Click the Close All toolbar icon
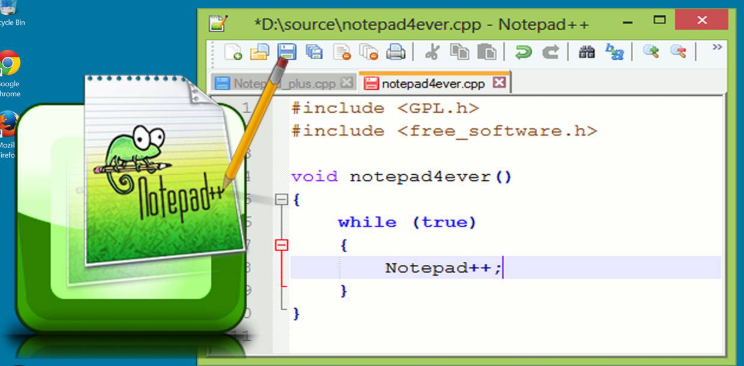Screen dimensions: 744x366 [x=369, y=51]
